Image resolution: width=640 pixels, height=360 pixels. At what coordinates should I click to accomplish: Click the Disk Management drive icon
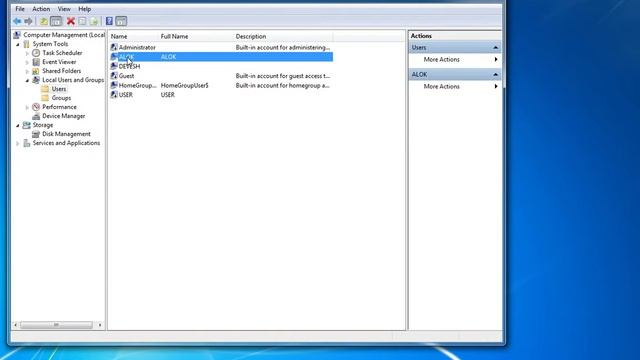pos(36,134)
